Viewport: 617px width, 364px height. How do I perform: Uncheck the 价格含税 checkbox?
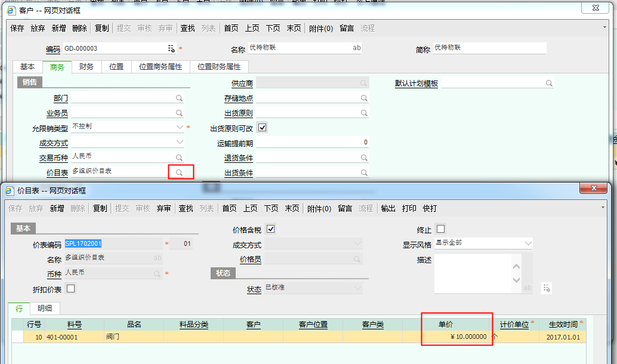pyautogui.click(x=271, y=229)
